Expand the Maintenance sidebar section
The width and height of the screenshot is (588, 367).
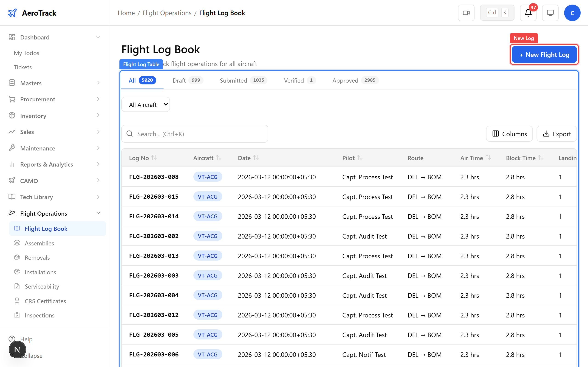[98, 148]
